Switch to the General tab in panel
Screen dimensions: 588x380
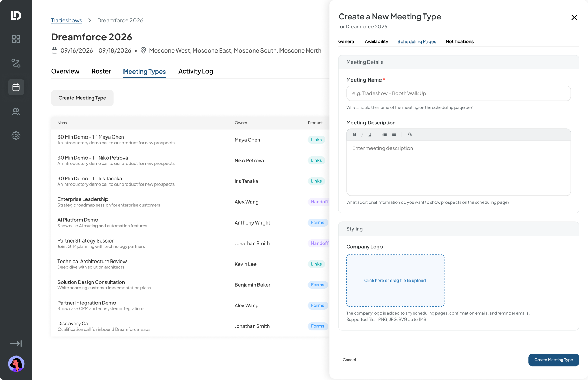click(347, 41)
